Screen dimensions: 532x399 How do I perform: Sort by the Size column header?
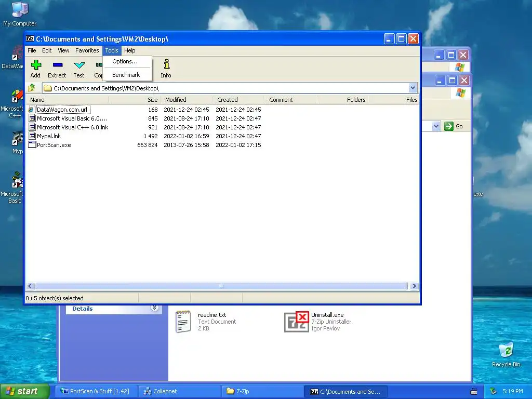tap(134, 100)
